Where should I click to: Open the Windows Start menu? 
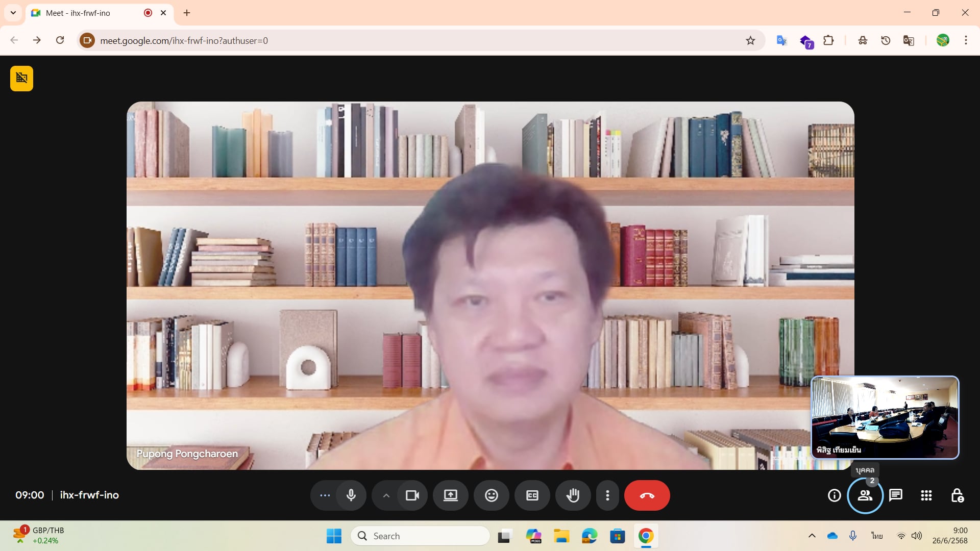334,536
